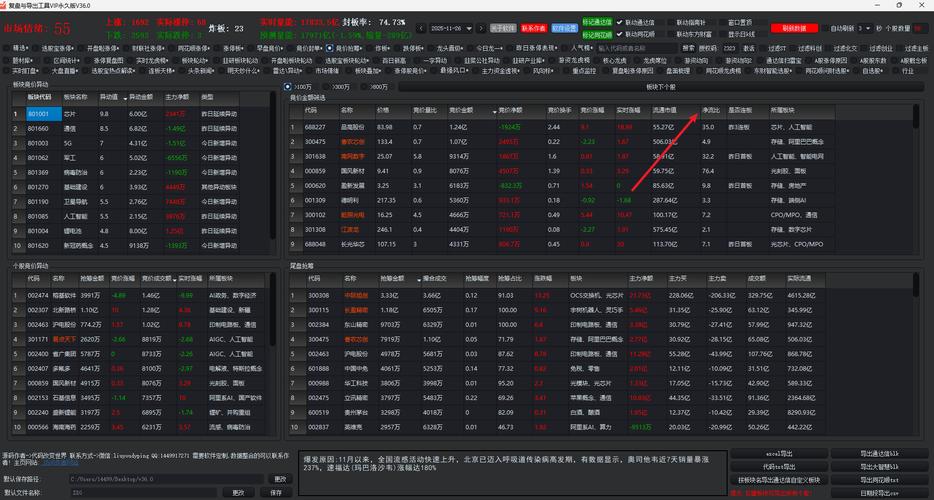The height and width of the screenshot is (500, 934).
Task: Expand the 人气榜 dropdown menu
Action: 583,47
